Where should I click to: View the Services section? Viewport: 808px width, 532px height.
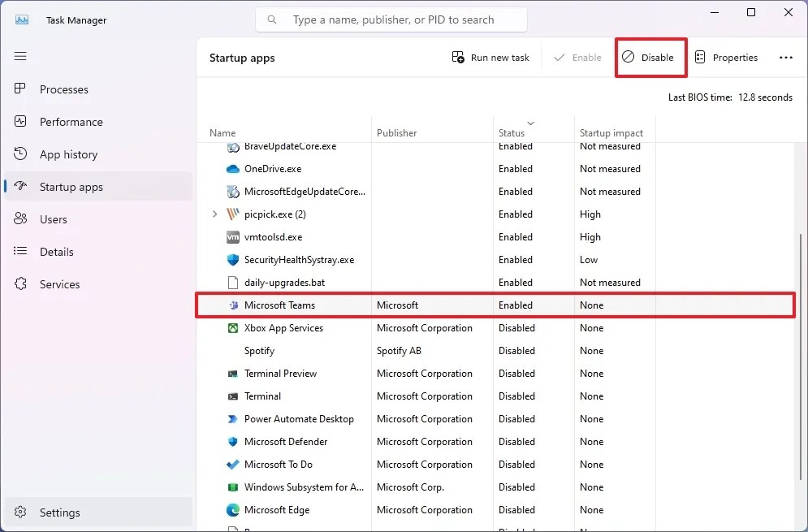tap(58, 284)
